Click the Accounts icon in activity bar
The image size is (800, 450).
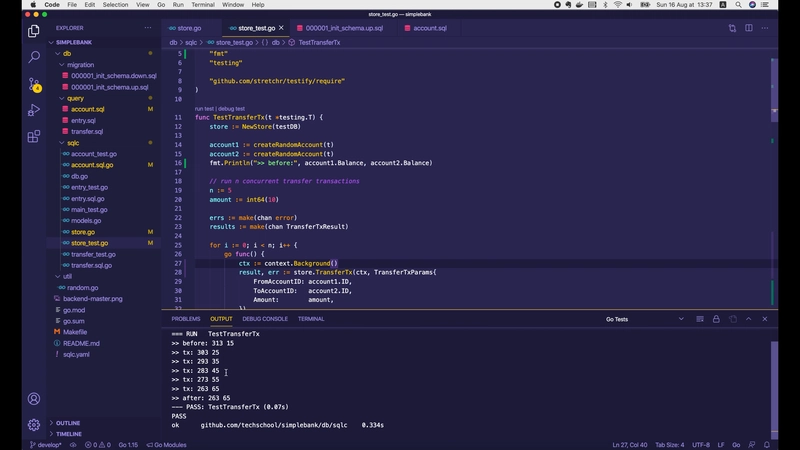tap(33, 397)
